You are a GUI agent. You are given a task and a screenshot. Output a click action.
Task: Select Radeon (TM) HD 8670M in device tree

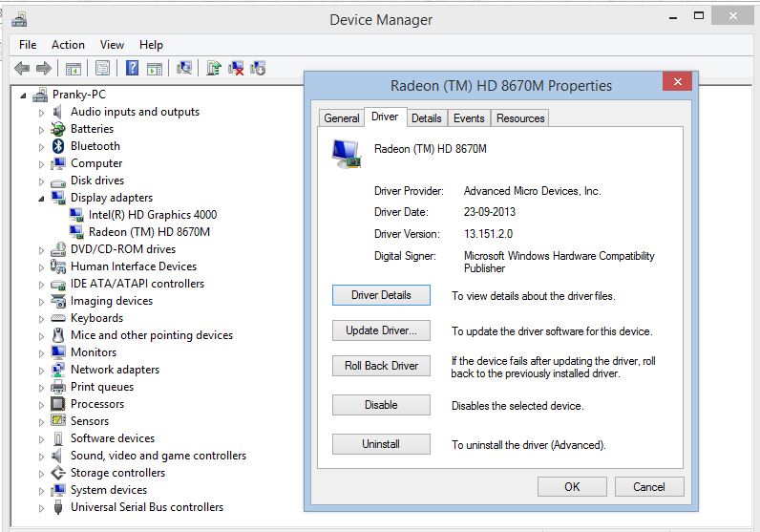coord(149,232)
